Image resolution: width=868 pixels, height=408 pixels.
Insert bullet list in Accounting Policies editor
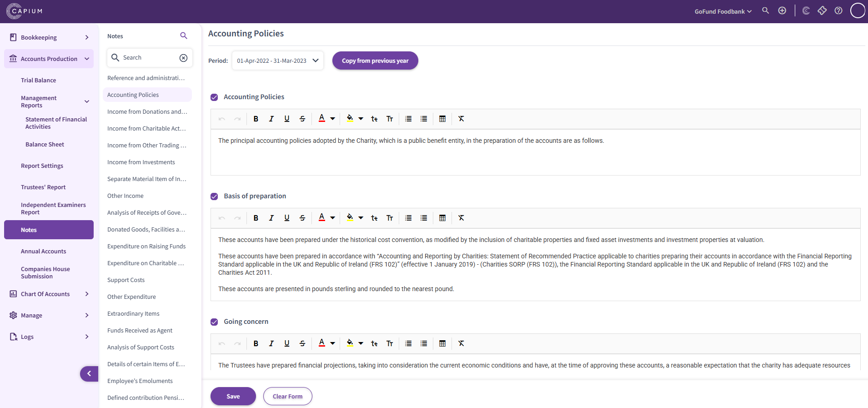pos(424,119)
